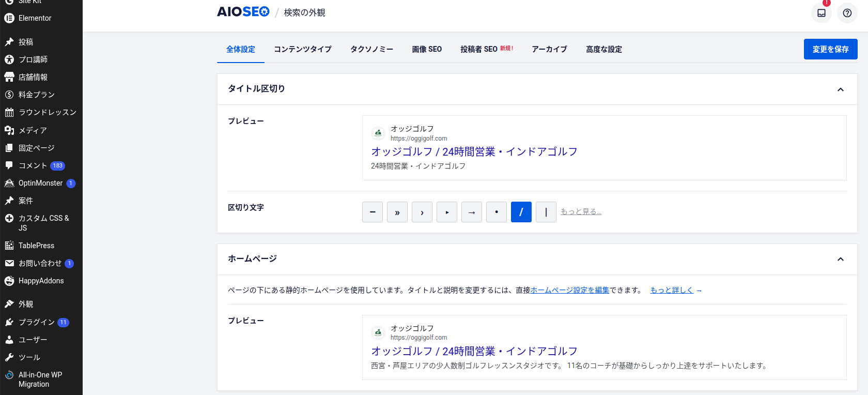Click the OptinMonster monster icon
The width and height of the screenshot is (868, 395).
pos(9,183)
